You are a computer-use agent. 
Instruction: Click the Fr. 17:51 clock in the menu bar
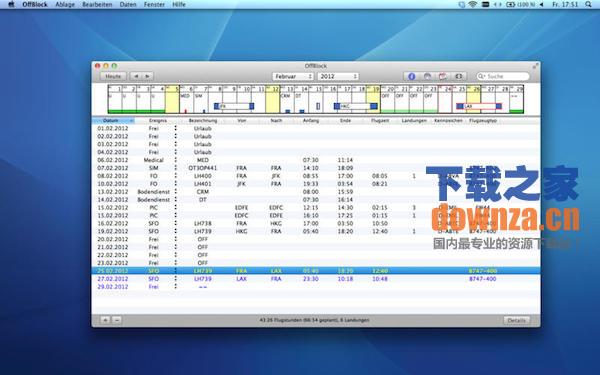point(565,5)
